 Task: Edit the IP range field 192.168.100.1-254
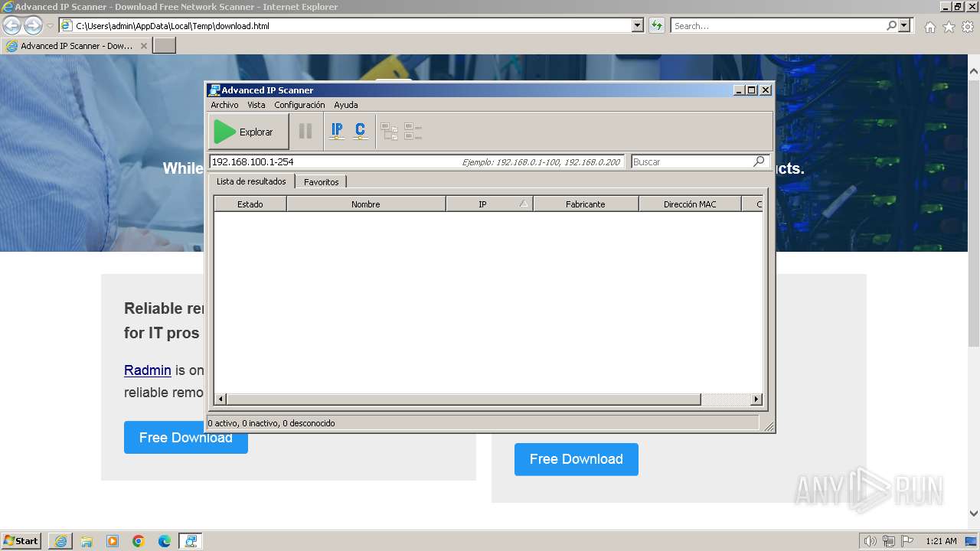[417, 161]
